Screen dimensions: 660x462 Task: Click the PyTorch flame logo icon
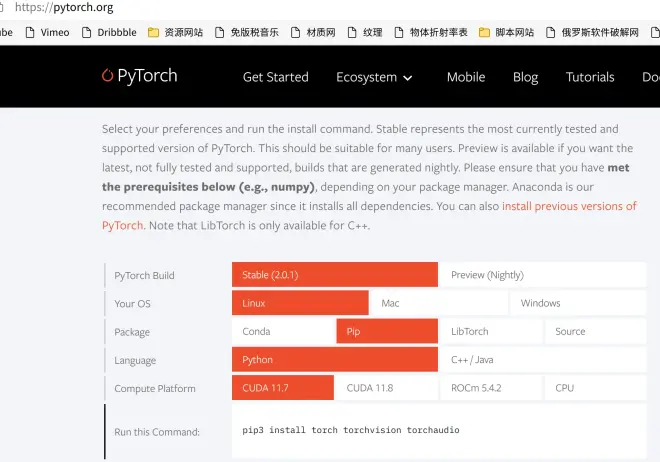point(107,75)
